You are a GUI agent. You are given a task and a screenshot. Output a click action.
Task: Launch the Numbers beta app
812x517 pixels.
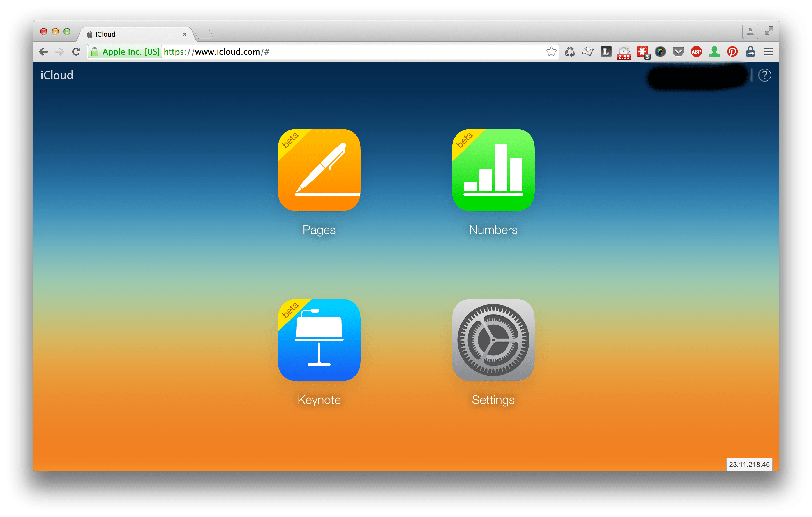coord(493,170)
